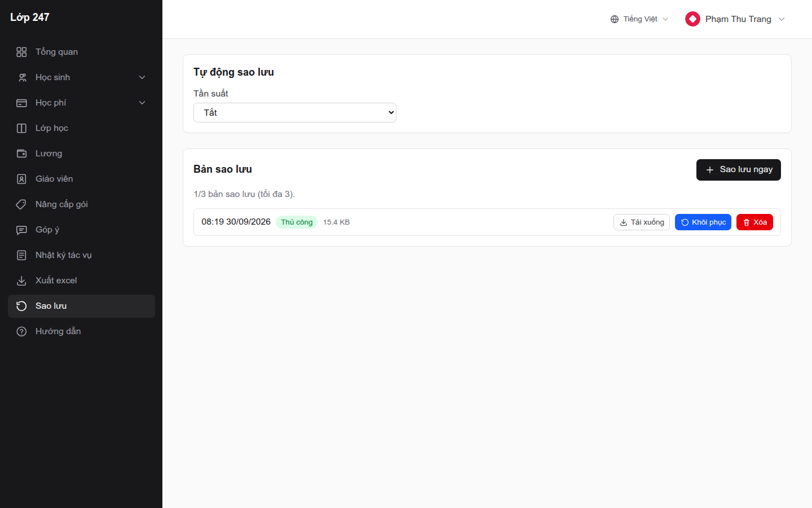Open the Hướng dẫn menu item

(81, 331)
